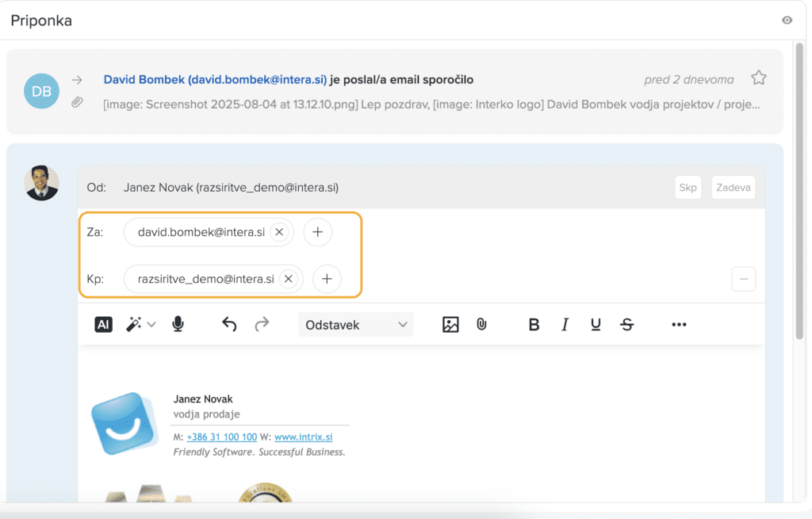Screen dimensions: 812x519
Task: Add another recipient to the Za field
Action: click(317, 232)
